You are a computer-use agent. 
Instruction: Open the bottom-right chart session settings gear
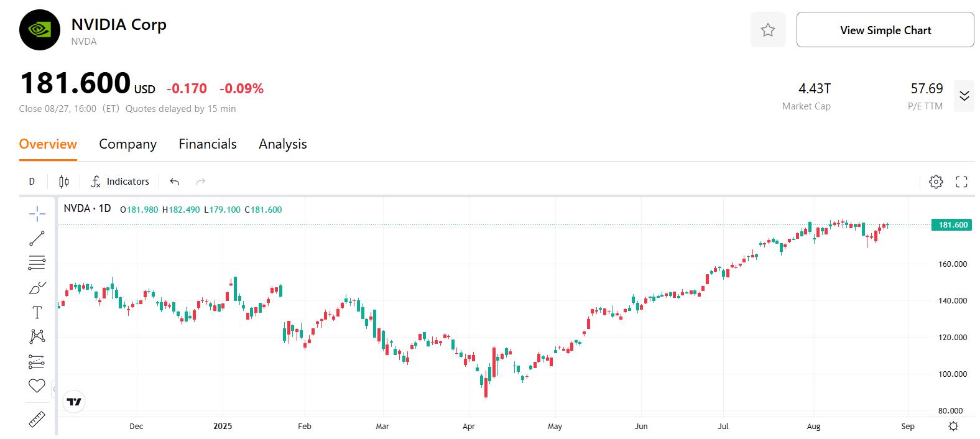(x=953, y=426)
